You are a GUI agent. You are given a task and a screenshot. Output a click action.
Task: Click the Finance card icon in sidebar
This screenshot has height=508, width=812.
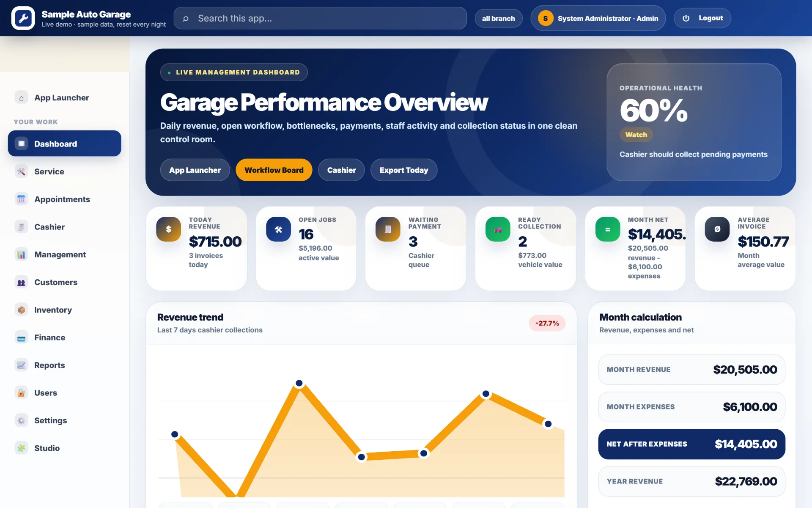[x=21, y=337]
